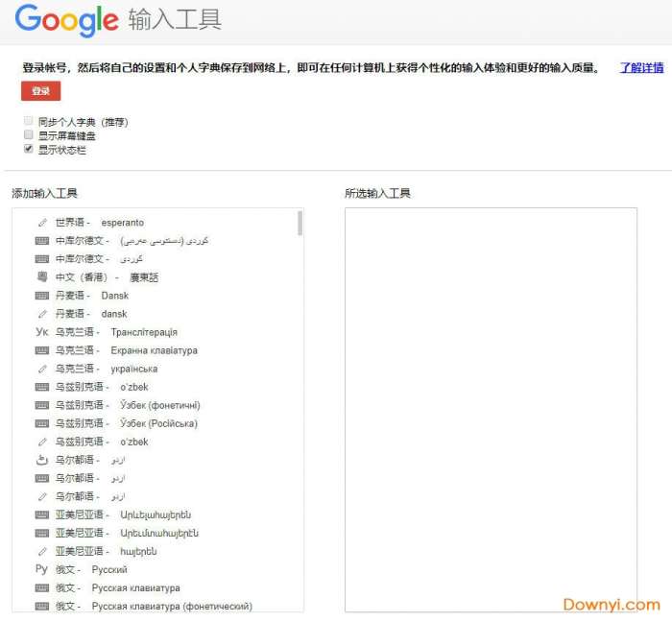Click pencil icon for 乌尔都语 handwriting entry

(x=42, y=496)
